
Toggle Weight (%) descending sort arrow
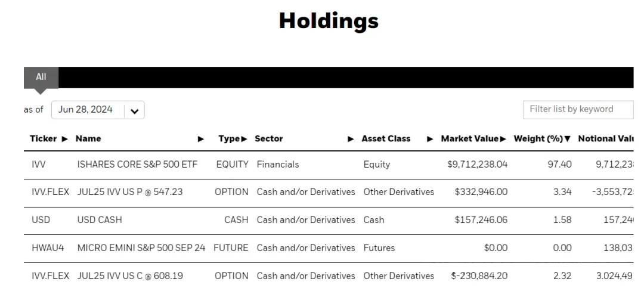(x=568, y=139)
